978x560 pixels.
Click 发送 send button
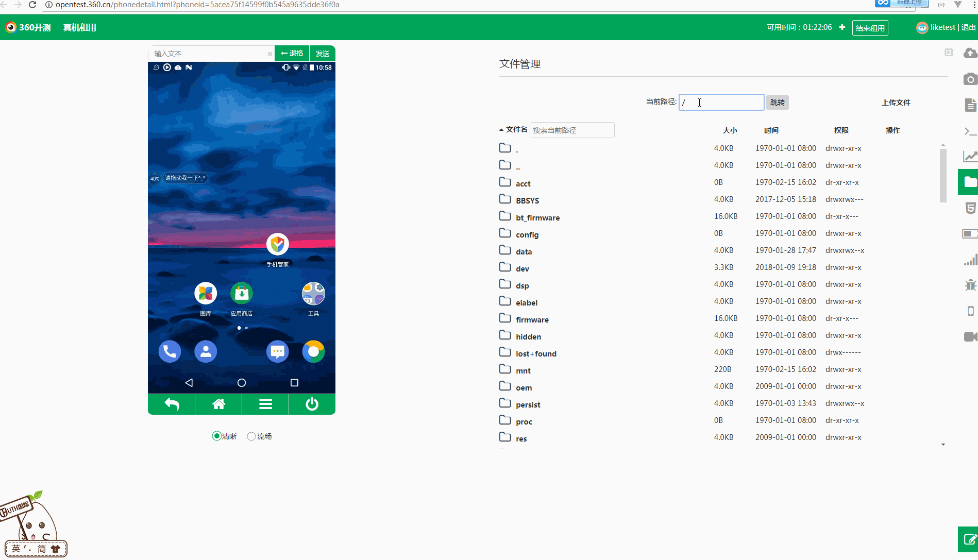(323, 54)
